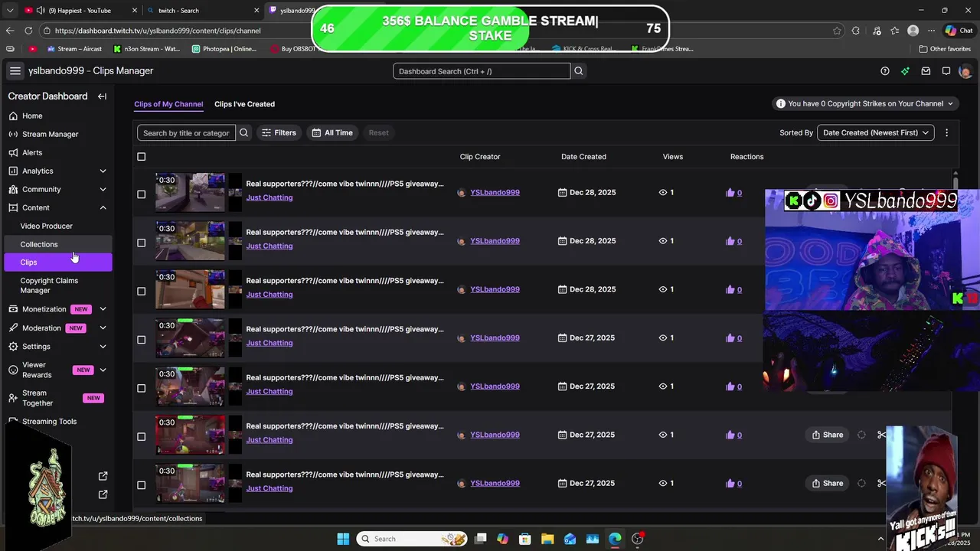
Task: Open the notifications inbox icon
Action: click(x=926, y=71)
